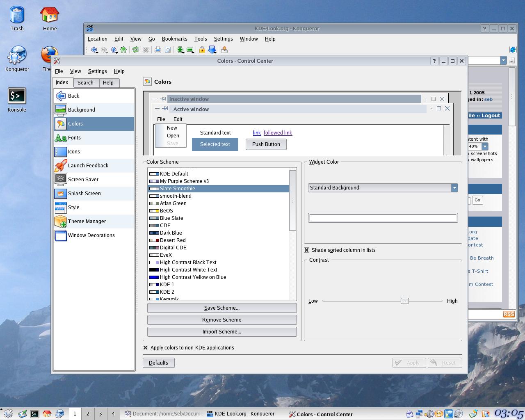The height and width of the screenshot is (420, 525).
Task: Select High Contrast White Text scheme
Action: [x=218, y=270]
